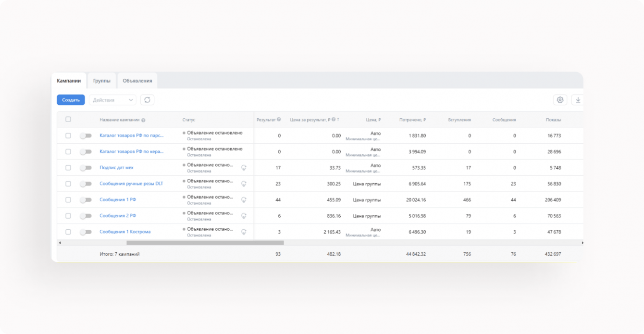Tick checkbox for Каталог товаров РФ по кера row
Image resolution: width=644 pixels, height=334 pixels.
(x=68, y=151)
